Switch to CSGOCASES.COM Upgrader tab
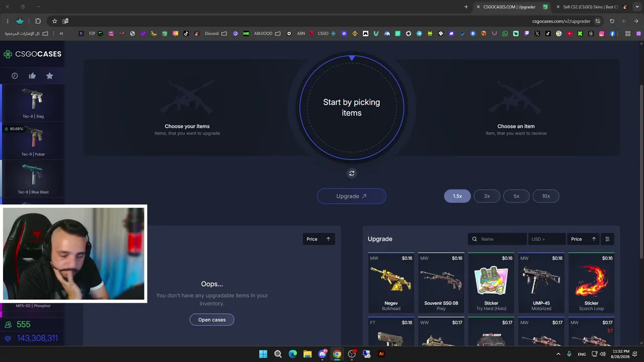Screen dimensions: 644x362 coord(512,7)
